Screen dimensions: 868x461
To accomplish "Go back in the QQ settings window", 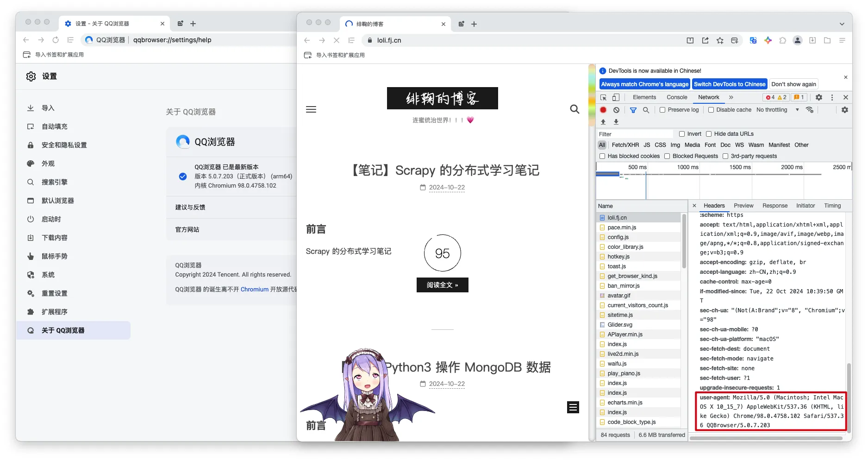I will tap(26, 40).
